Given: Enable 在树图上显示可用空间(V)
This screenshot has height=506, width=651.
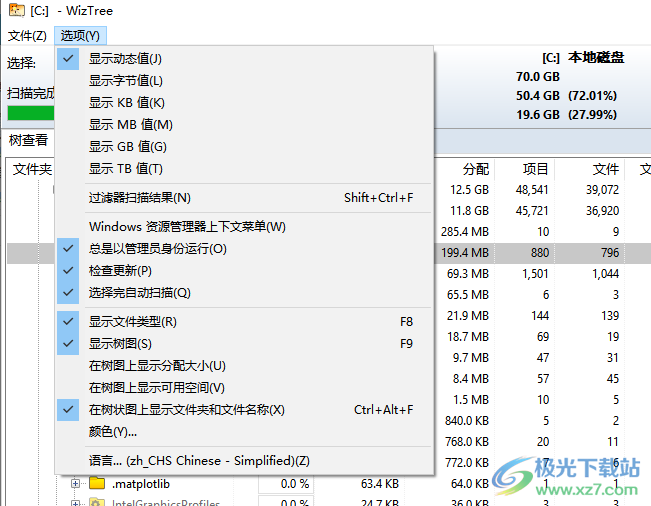Looking at the screenshot, I should pos(245,388).
